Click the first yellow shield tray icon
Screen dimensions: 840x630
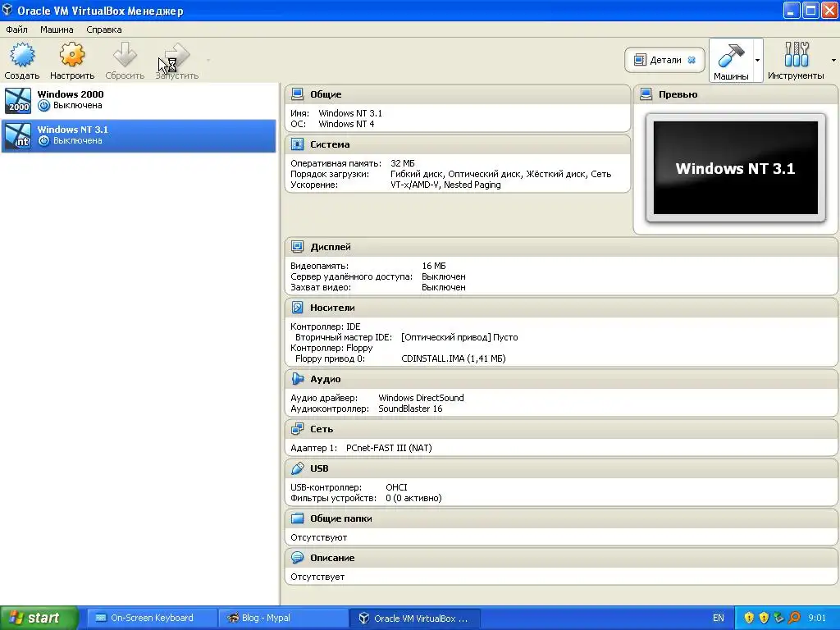tap(749, 618)
